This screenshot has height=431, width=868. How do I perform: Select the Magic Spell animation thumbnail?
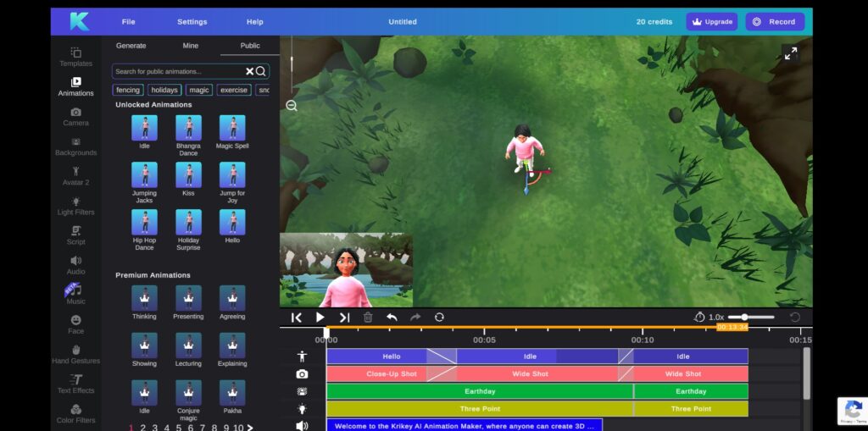click(232, 128)
